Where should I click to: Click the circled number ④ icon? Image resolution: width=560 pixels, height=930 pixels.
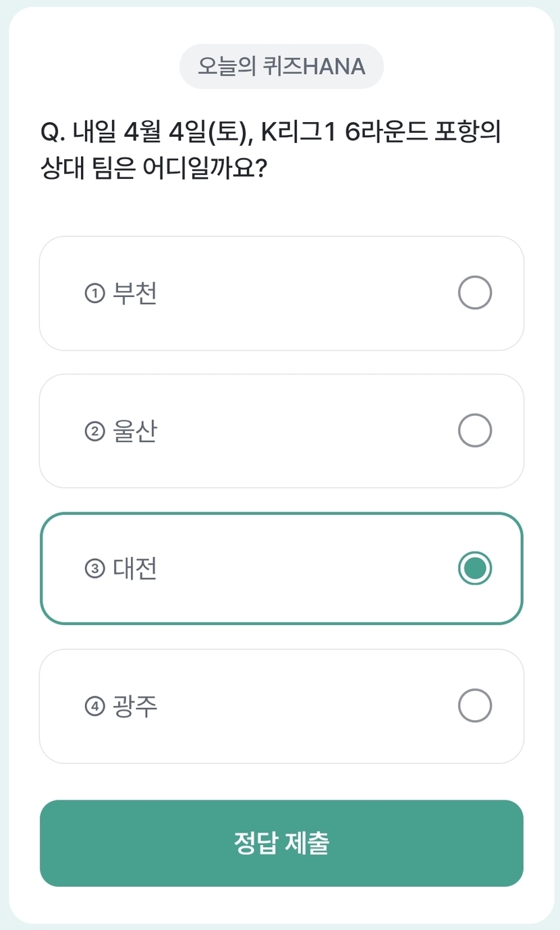pyautogui.click(x=95, y=707)
